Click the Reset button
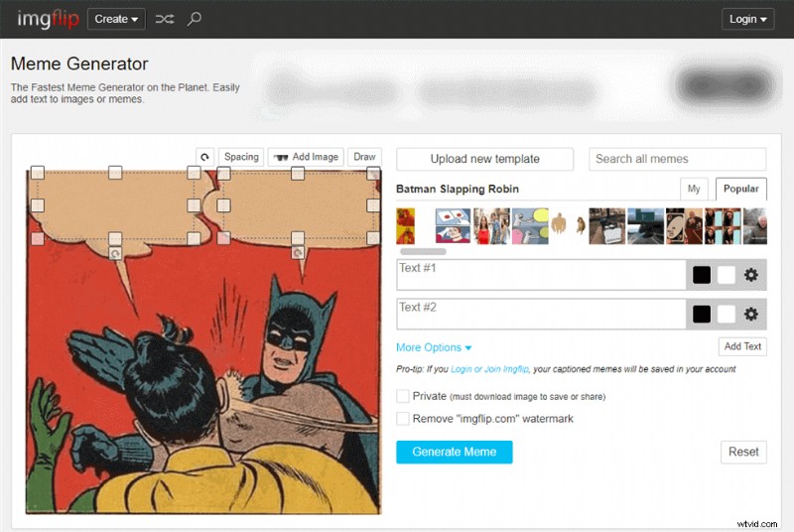 click(743, 452)
